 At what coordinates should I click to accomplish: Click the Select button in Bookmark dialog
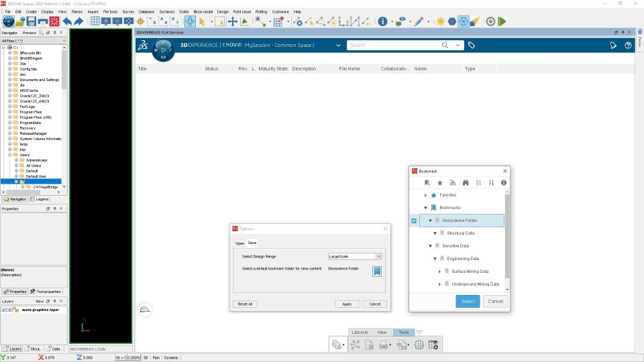(x=468, y=301)
